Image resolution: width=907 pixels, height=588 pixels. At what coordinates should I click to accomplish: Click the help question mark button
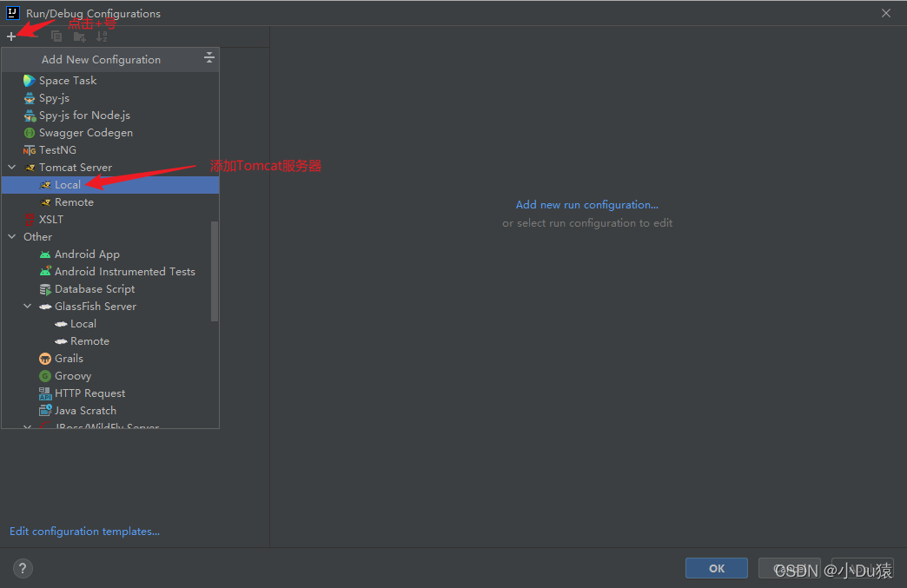click(23, 568)
